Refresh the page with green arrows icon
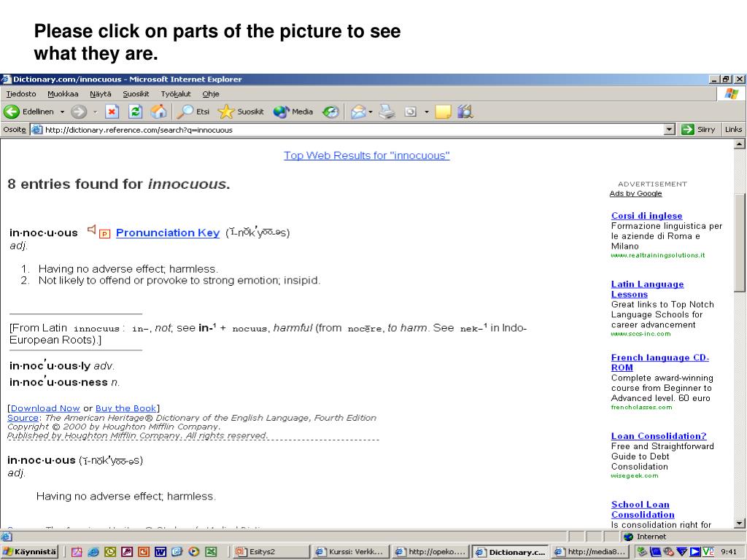 (135, 112)
